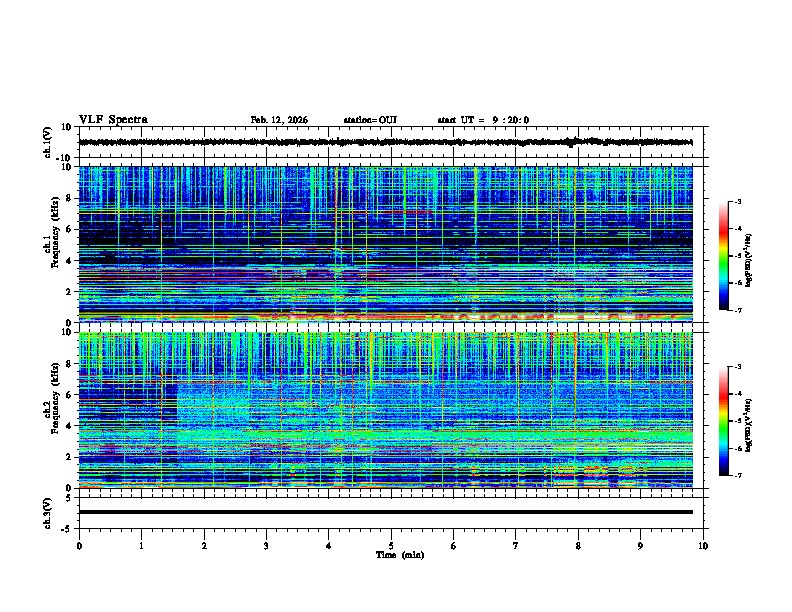This screenshot has width=792, height=612.
Task: Click time axis tick label "8"
Action: [578, 546]
